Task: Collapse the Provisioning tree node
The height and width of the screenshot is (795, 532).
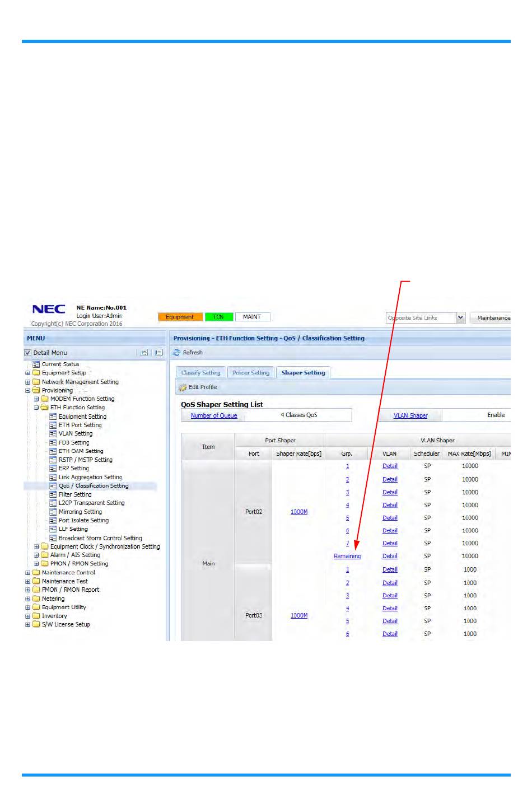Action: [28, 391]
